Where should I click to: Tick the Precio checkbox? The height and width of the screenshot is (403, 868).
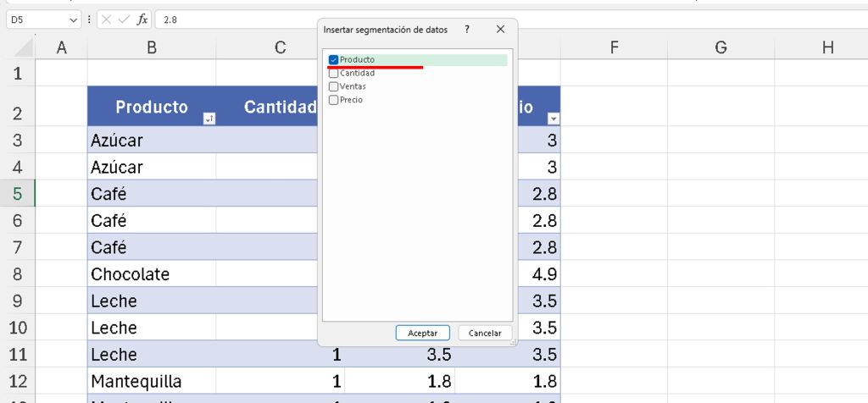[x=334, y=100]
